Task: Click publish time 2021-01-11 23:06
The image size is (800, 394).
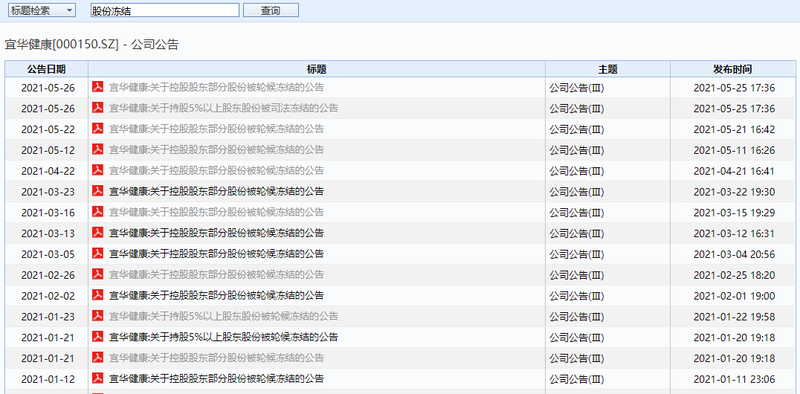Action: (734, 379)
